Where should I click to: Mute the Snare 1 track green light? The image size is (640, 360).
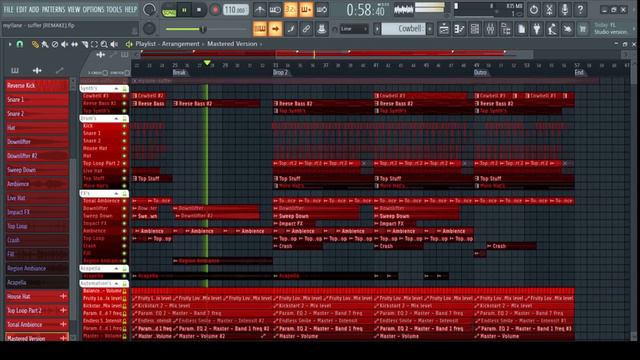(x=124, y=133)
